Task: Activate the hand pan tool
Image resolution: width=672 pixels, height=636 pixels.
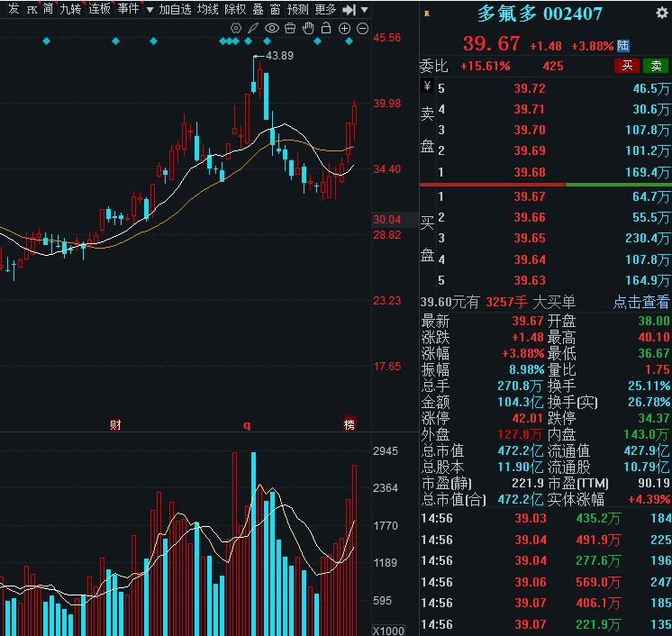Action: [x=308, y=29]
